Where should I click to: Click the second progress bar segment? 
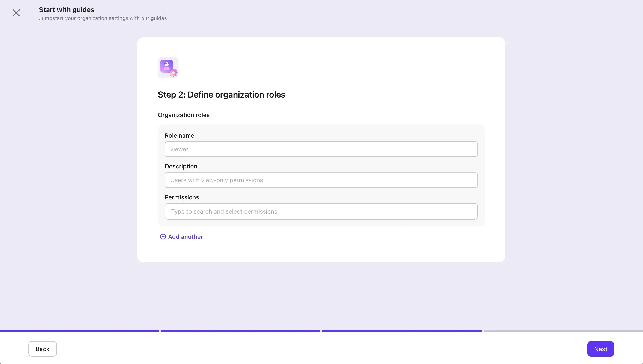[x=240, y=331]
